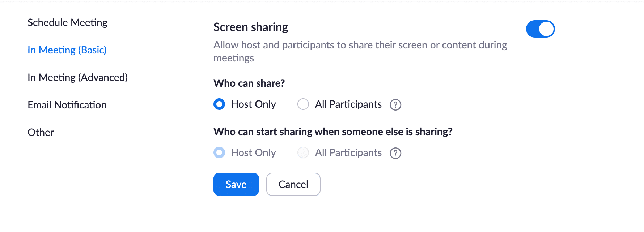
Task: Click the 'Screen sharing' heading
Action: tap(251, 27)
